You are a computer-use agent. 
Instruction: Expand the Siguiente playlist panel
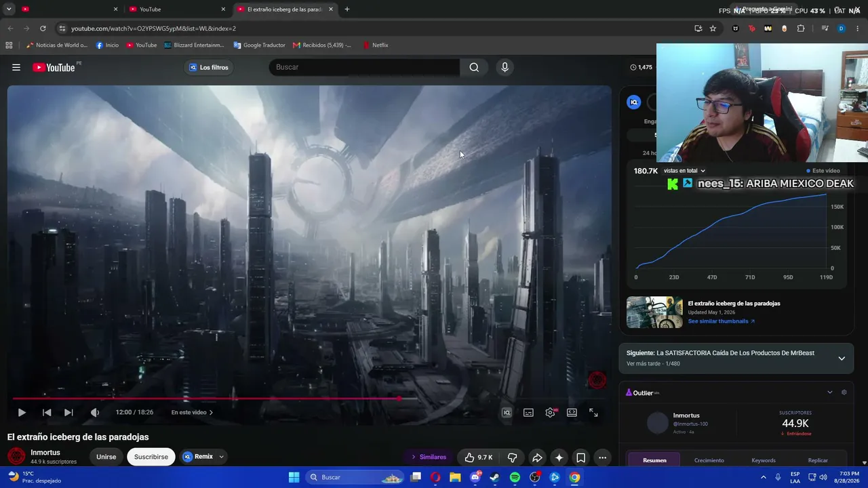[842, 358]
